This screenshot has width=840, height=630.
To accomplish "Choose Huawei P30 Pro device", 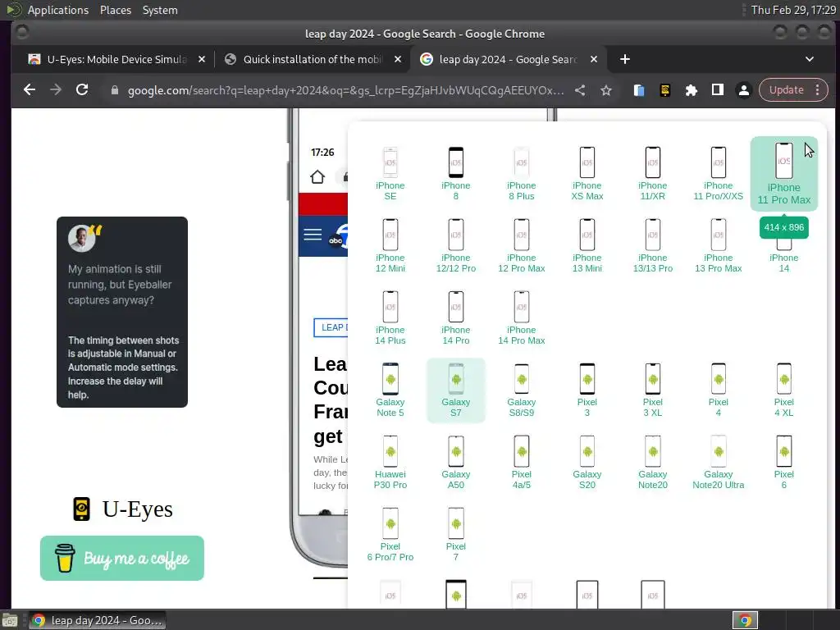I will pyautogui.click(x=390, y=463).
